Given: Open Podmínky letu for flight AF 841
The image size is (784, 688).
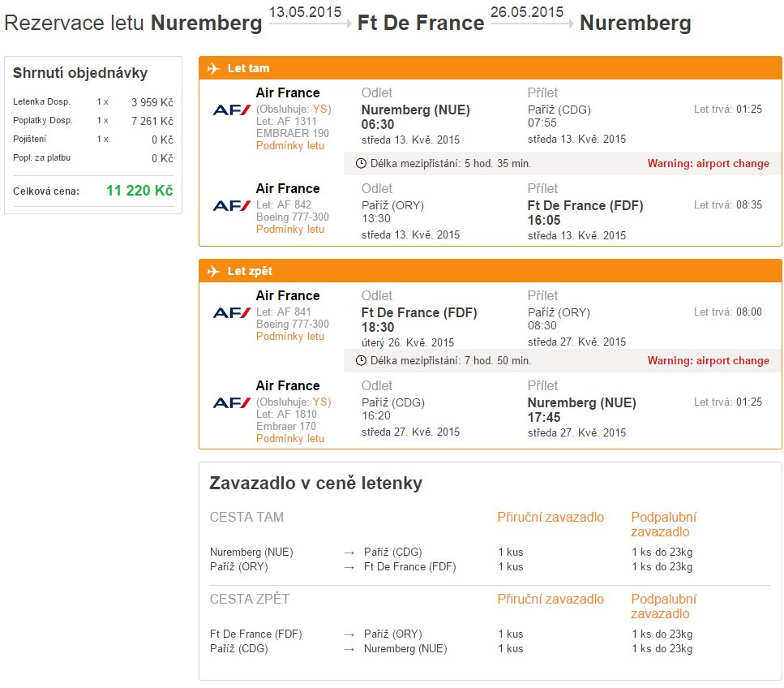Looking at the screenshot, I should click(290, 336).
